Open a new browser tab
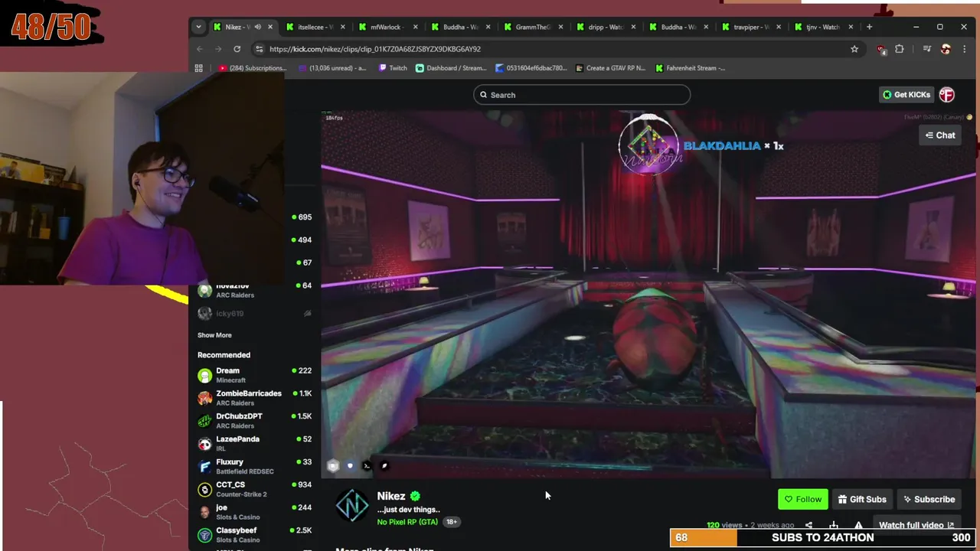The height and width of the screenshot is (551, 980). tap(869, 27)
